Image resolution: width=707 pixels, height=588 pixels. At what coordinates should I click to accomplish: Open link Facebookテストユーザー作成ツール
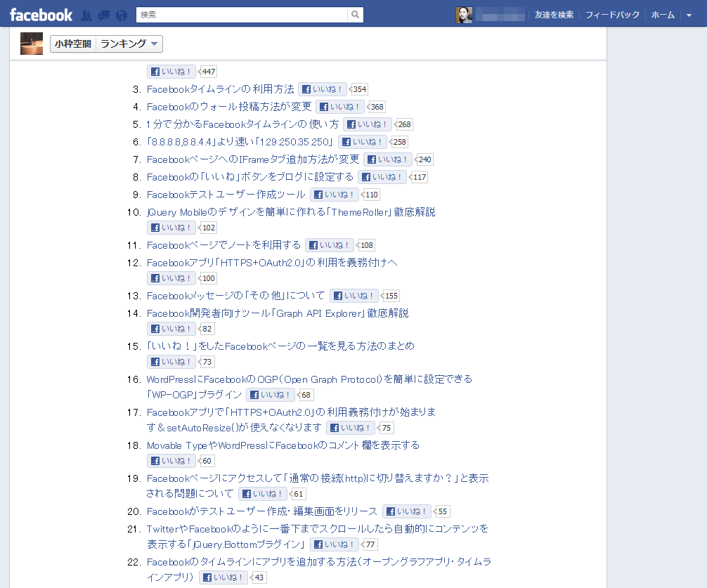(226, 195)
